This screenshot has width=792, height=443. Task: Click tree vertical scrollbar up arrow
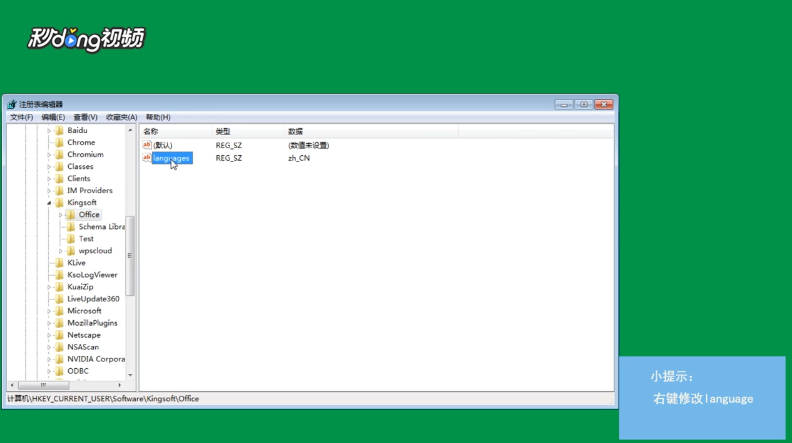click(x=130, y=130)
